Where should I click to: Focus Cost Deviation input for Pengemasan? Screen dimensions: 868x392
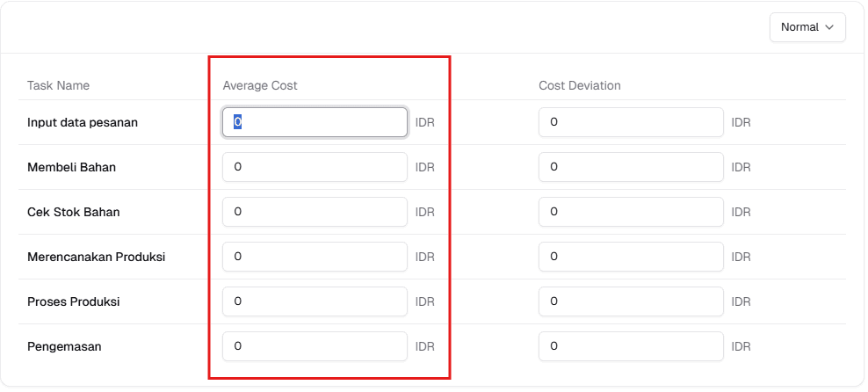[631, 346]
